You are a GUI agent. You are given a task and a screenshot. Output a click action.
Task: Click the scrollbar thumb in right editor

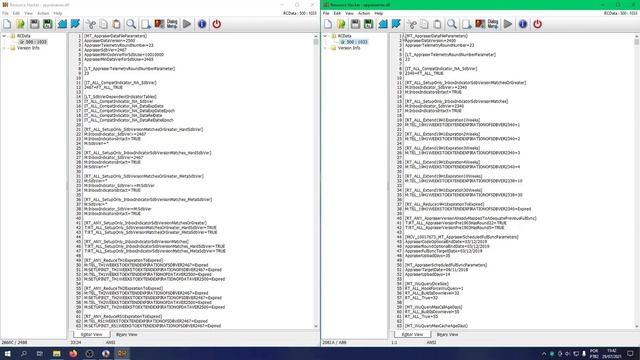tap(637, 42)
